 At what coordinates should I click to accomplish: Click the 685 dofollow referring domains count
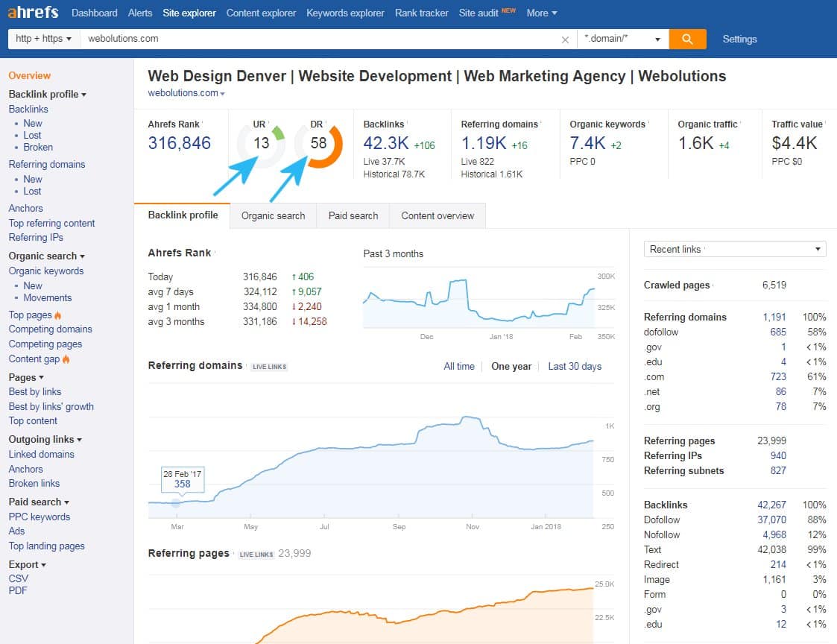(778, 332)
